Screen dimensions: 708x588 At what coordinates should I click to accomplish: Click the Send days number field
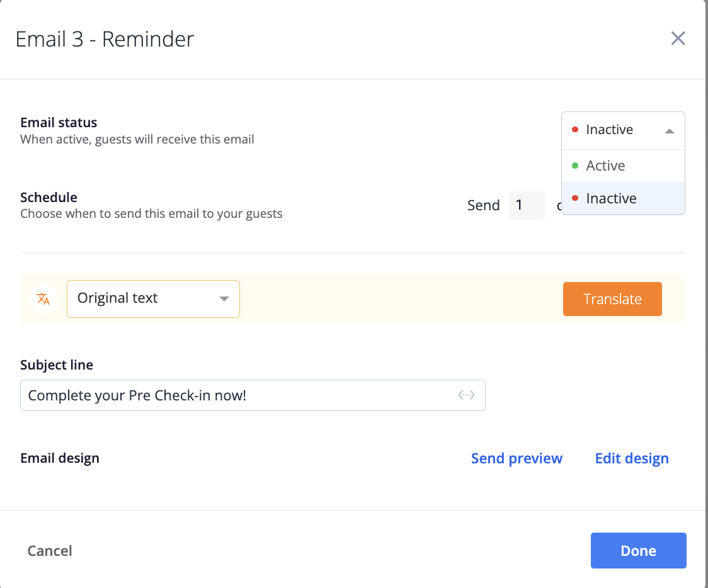point(527,205)
